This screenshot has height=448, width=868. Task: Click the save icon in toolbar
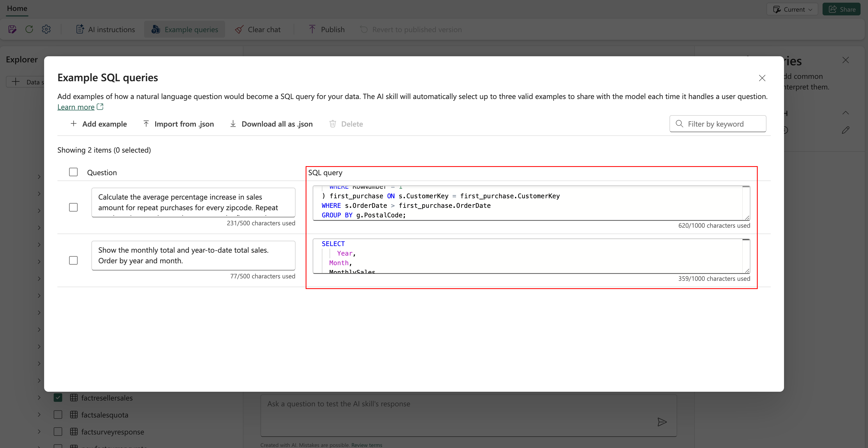click(x=12, y=30)
